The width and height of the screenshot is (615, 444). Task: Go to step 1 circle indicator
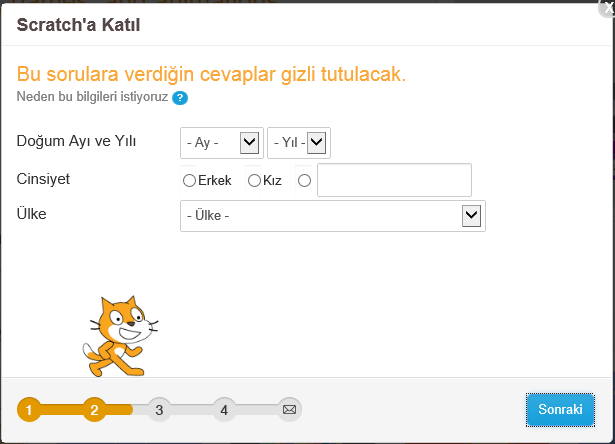click(29, 409)
